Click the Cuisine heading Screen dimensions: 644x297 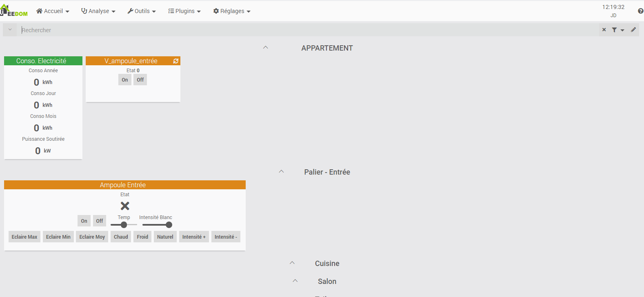point(327,263)
